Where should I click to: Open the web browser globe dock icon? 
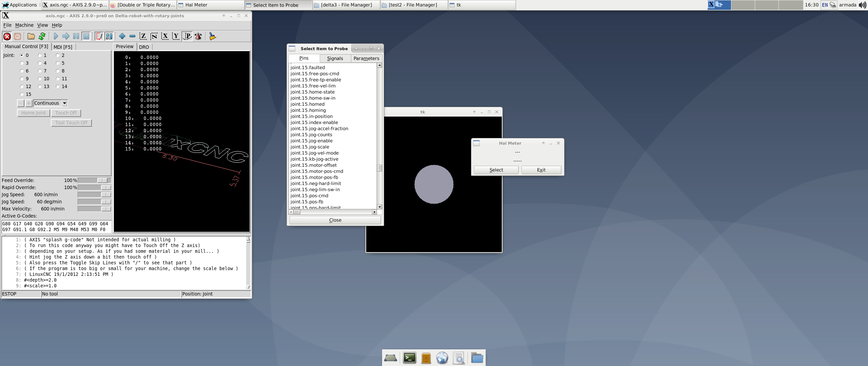click(x=442, y=358)
